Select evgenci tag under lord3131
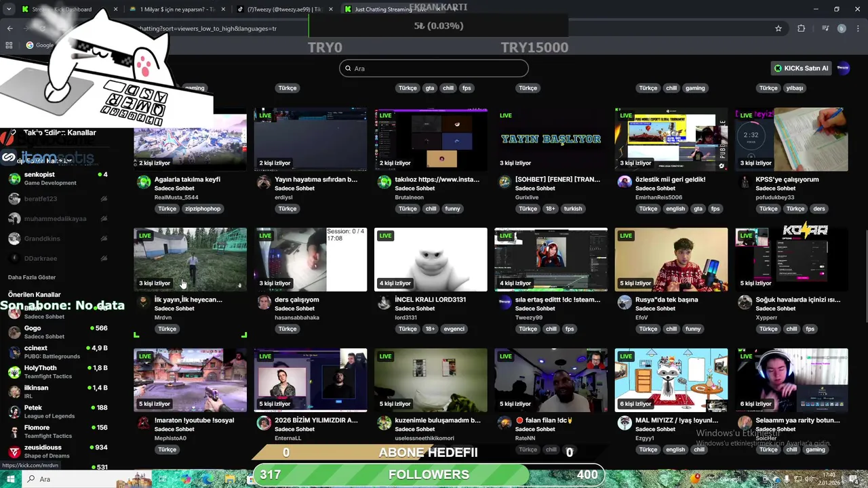 coord(454,329)
